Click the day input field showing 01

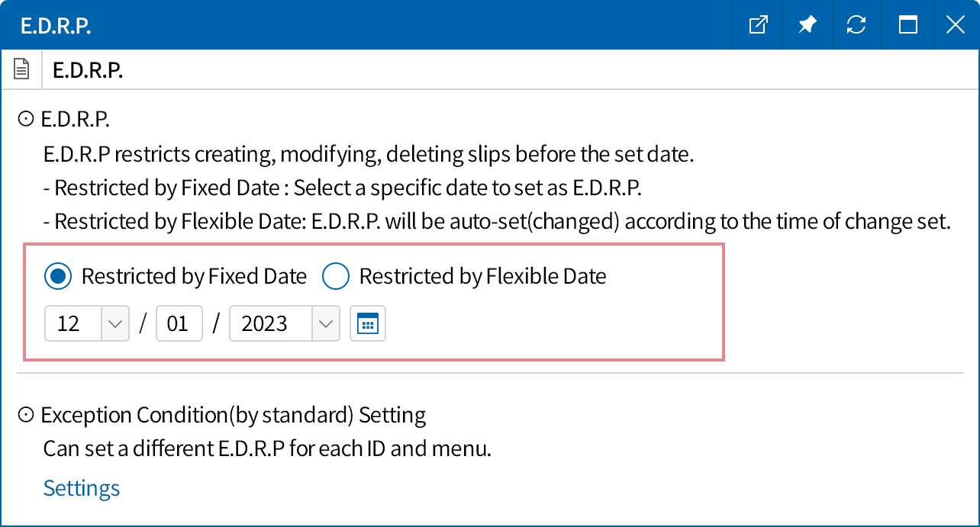[x=179, y=324]
